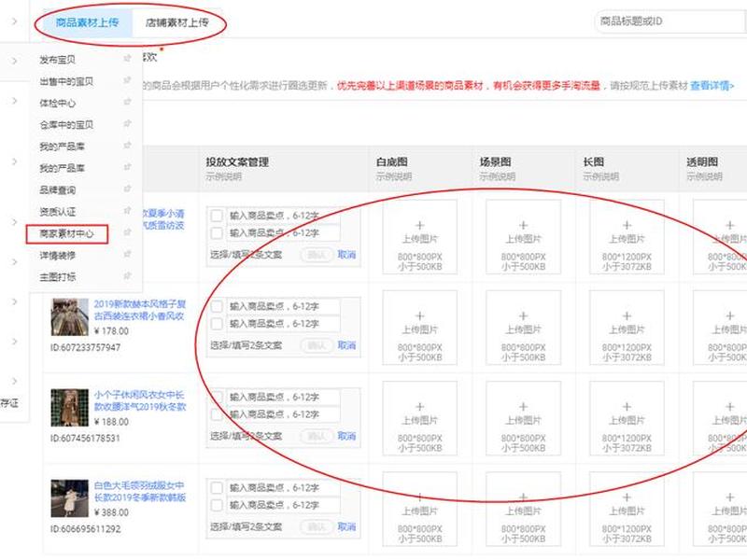Image resolution: width=747 pixels, height=560 pixels.
Task: Upload 透明图 for product ID 607233757947
Action: point(720,329)
